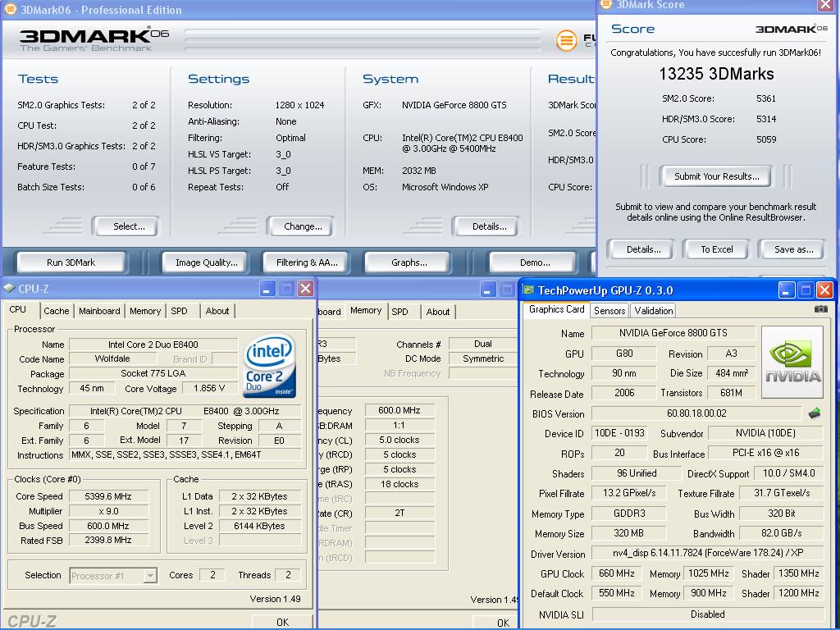Launch the Demo button
840x630 pixels.
(535, 262)
